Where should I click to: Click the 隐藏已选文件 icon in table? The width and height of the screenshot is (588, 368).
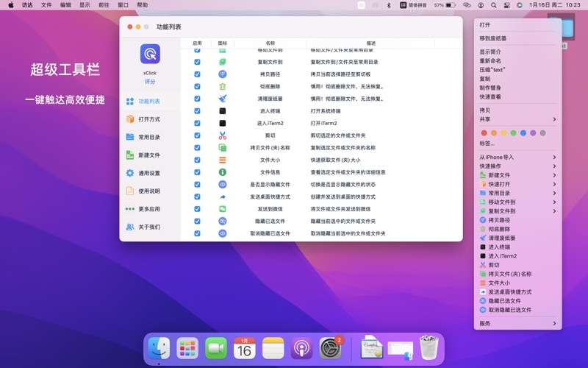(x=223, y=222)
